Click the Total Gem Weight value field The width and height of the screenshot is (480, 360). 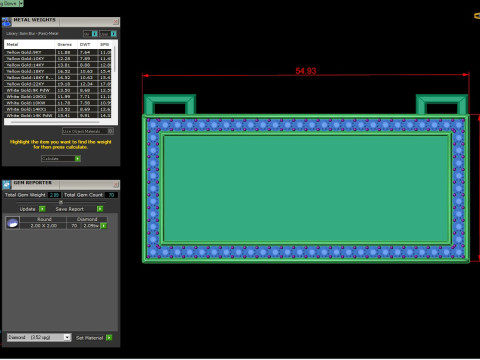tap(54, 195)
